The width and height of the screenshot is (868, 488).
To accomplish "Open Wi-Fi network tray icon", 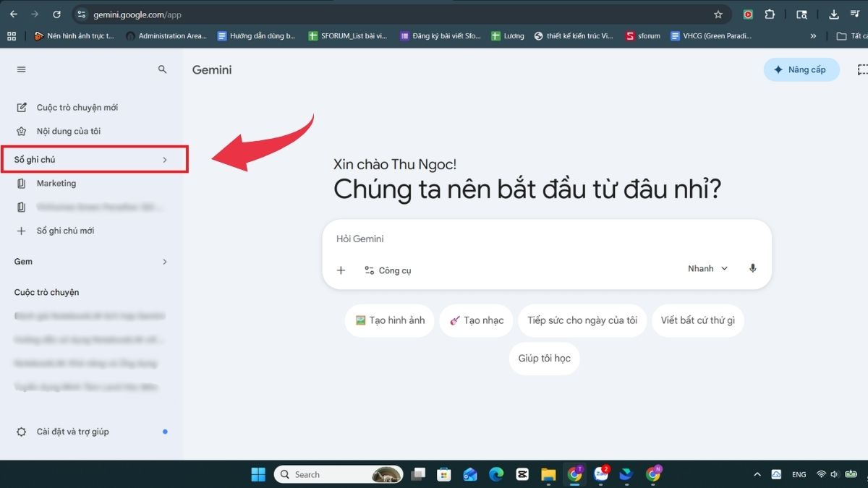I will point(821,474).
